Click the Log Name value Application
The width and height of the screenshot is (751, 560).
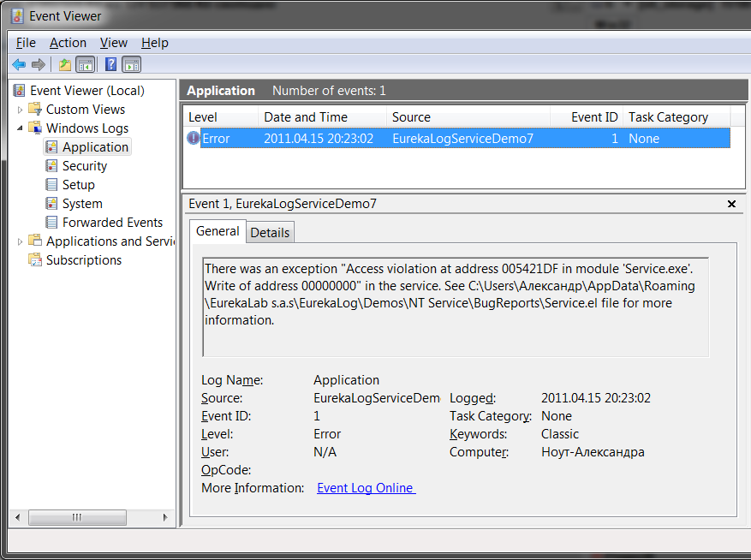coord(346,380)
